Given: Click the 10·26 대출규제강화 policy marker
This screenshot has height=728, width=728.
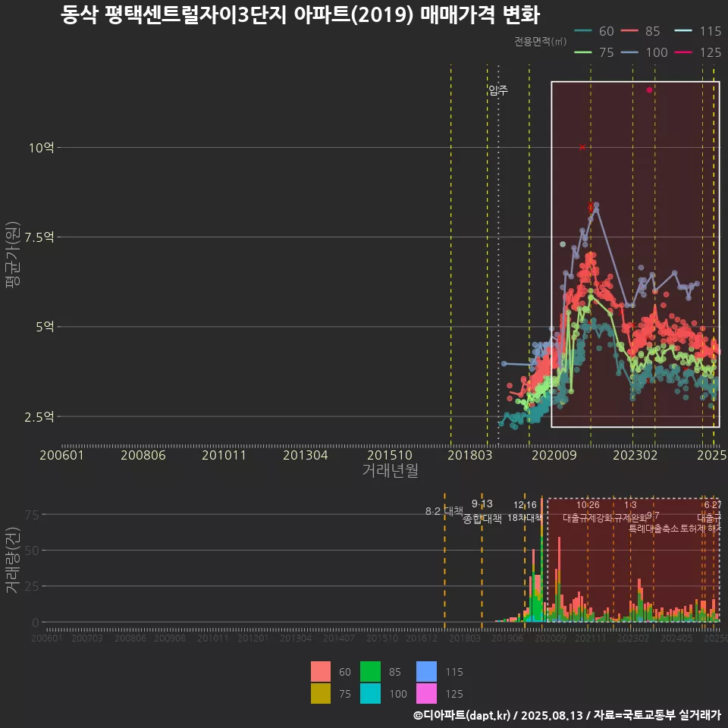Looking at the screenshot, I should [x=588, y=511].
